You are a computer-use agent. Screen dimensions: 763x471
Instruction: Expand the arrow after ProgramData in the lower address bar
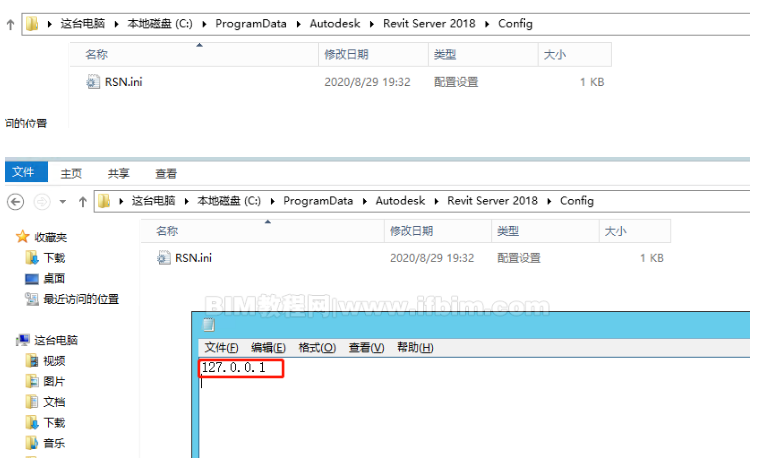point(364,201)
